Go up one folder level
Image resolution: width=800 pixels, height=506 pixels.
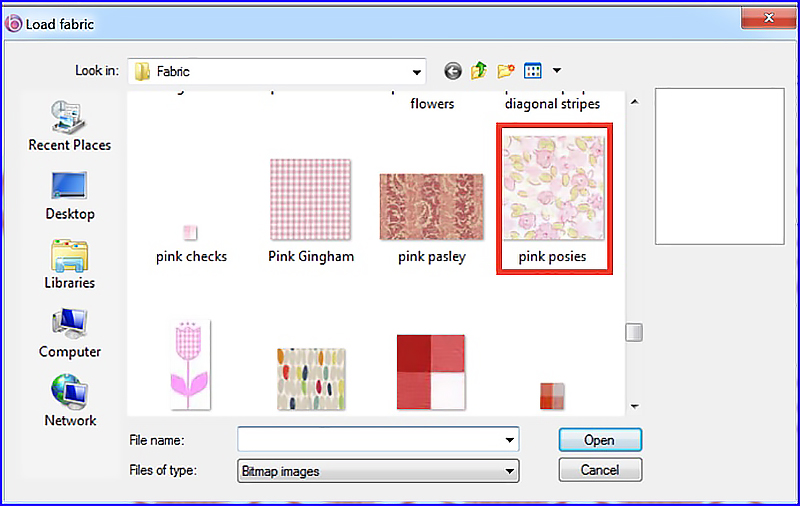[x=479, y=71]
